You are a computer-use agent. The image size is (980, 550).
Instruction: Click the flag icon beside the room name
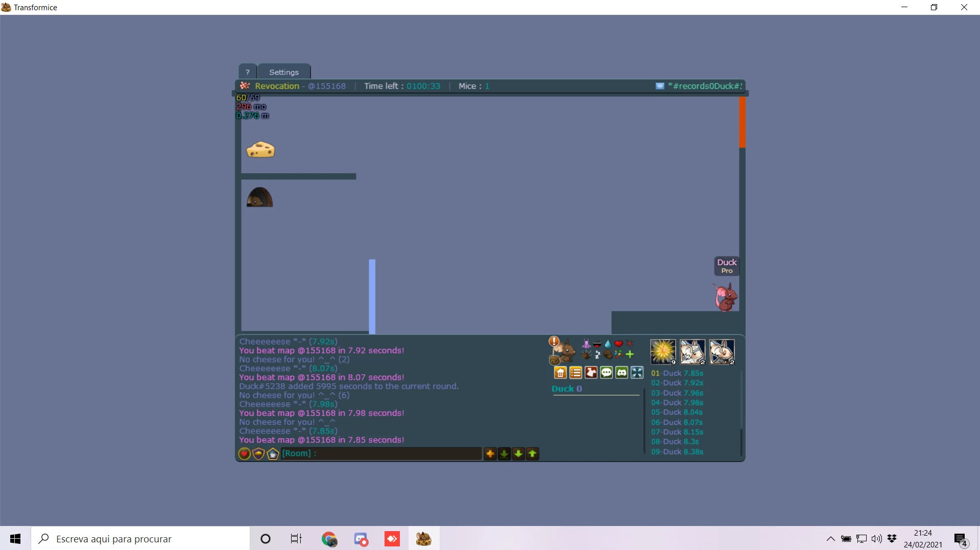(x=660, y=86)
